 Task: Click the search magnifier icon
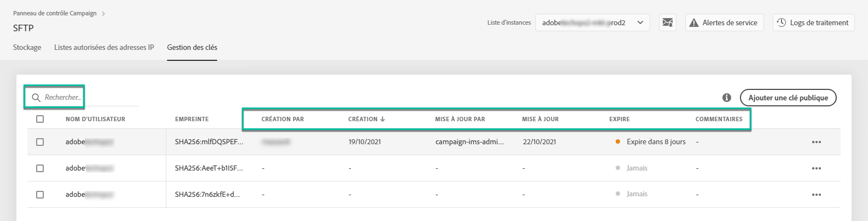point(36,98)
